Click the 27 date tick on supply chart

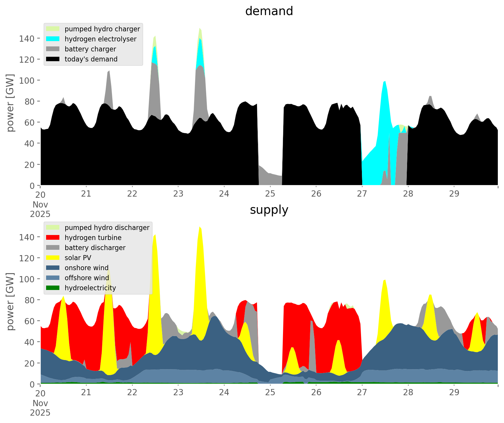click(362, 393)
